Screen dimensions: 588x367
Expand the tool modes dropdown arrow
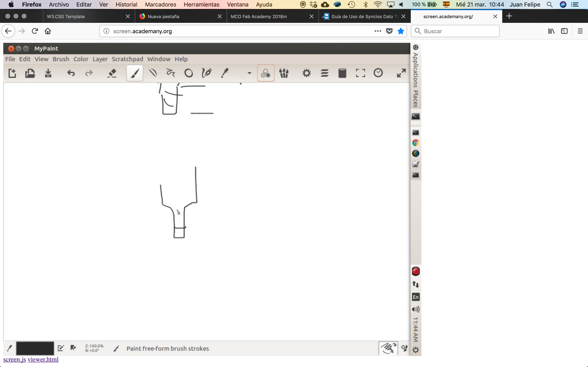[249, 73]
